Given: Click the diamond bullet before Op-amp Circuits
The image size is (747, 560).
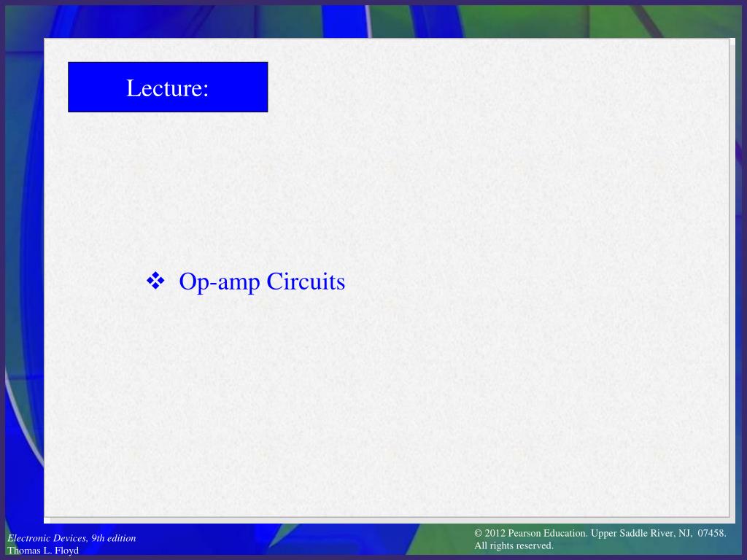Looking at the screenshot, I should coord(155,281).
